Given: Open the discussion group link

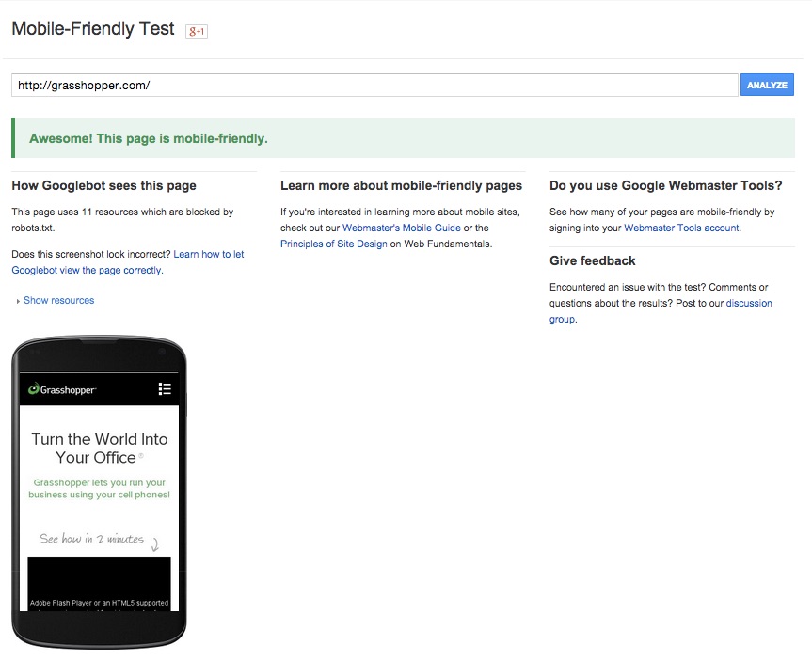Looking at the screenshot, I should [x=748, y=304].
